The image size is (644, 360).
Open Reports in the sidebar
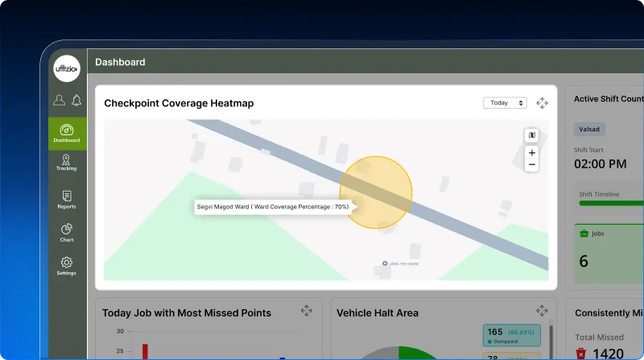(x=67, y=200)
